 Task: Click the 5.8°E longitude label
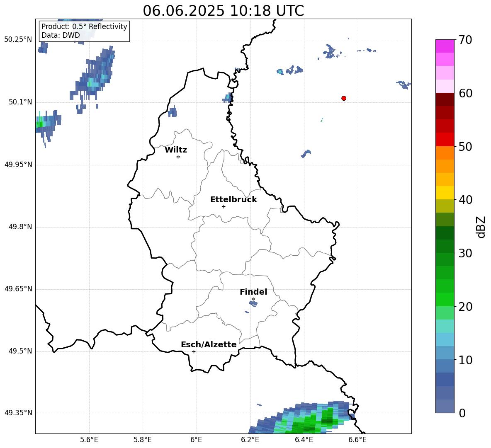click(143, 440)
